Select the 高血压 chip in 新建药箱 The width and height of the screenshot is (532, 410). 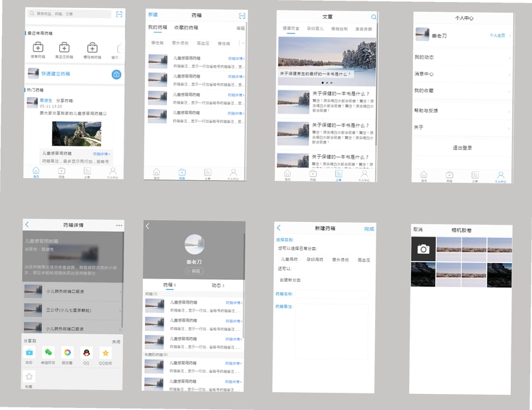tap(364, 260)
